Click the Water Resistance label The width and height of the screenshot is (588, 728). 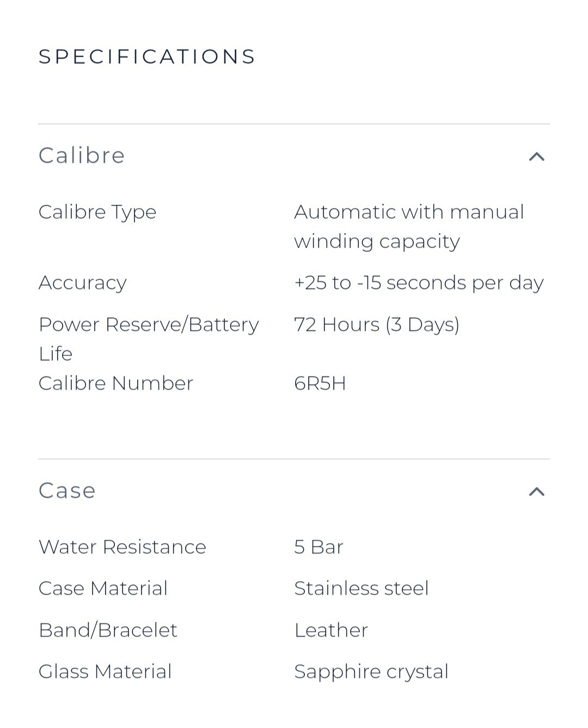(122, 547)
